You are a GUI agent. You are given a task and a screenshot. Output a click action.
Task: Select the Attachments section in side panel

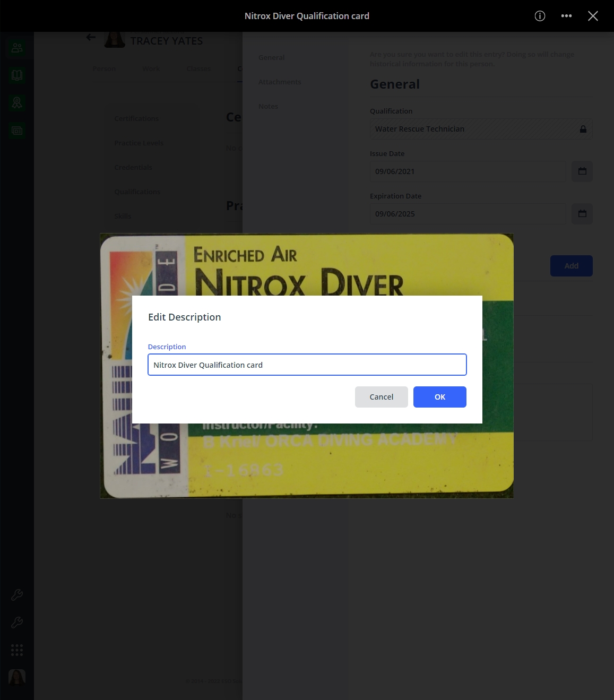280,82
